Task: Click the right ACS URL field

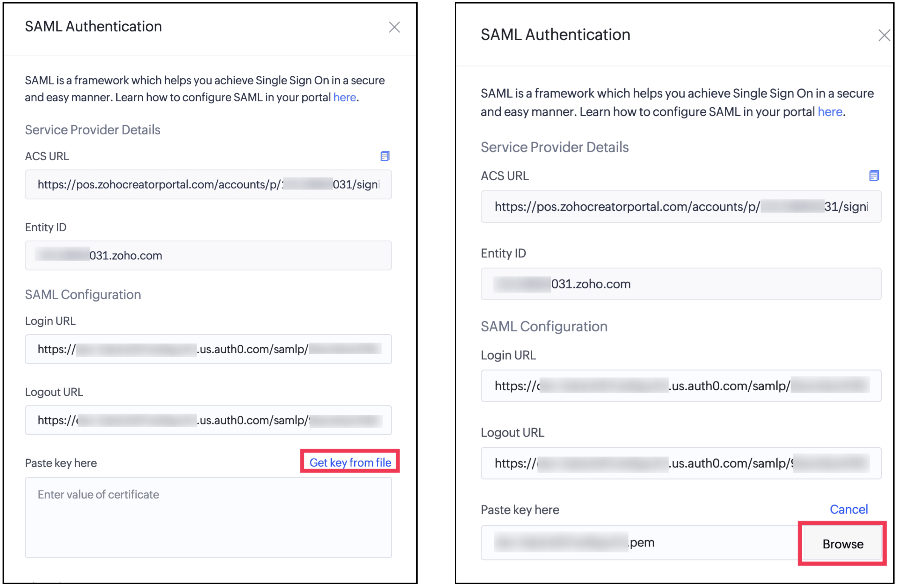Action: 681,207
